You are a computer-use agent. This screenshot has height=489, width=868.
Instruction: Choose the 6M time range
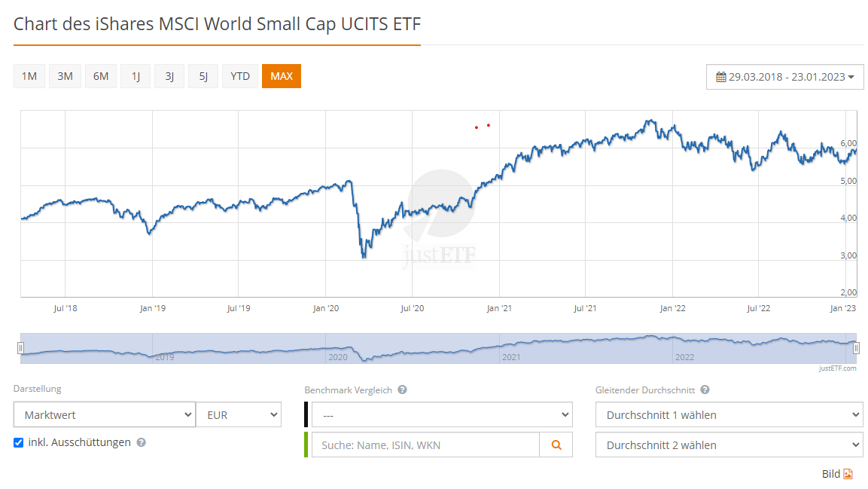pos(101,76)
